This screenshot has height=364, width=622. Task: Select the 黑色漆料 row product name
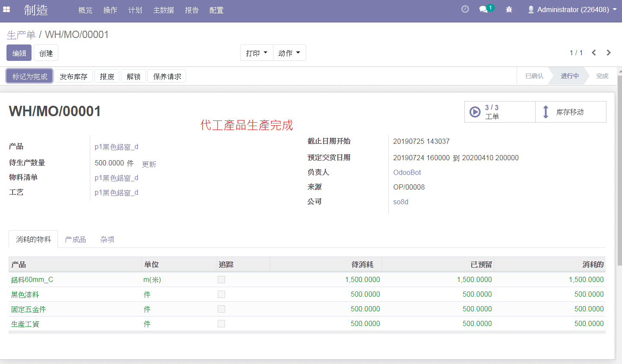pos(25,294)
